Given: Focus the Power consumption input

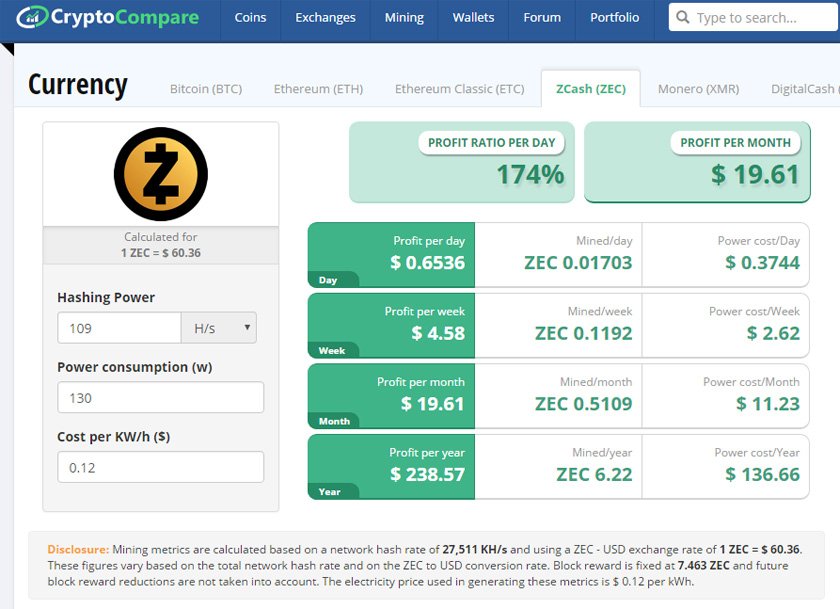Looking at the screenshot, I should point(160,397).
